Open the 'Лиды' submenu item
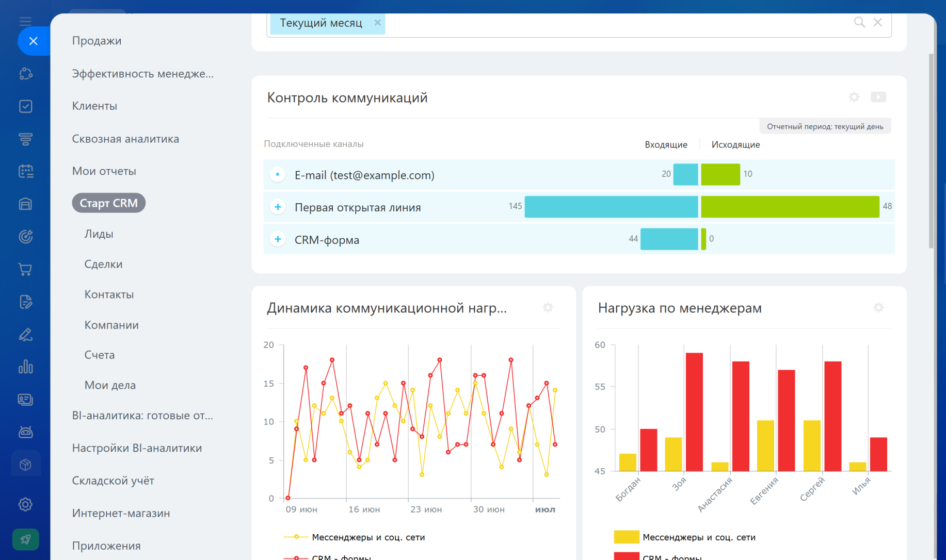946x560 pixels. click(x=99, y=234)
